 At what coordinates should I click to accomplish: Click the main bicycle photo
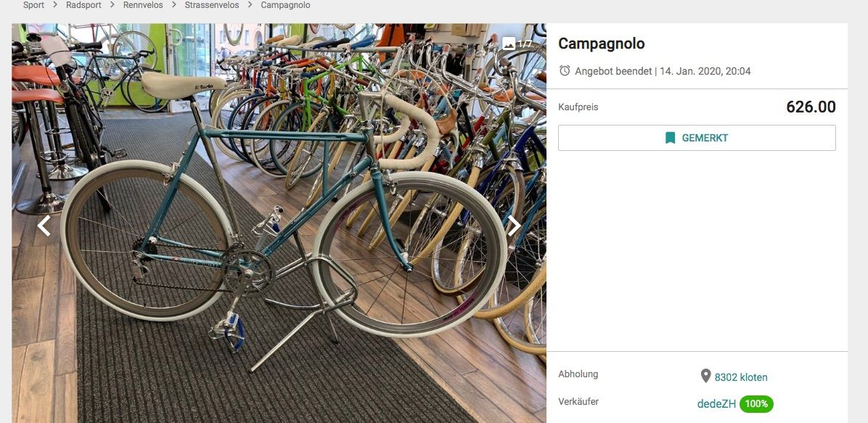click(279, 223)
